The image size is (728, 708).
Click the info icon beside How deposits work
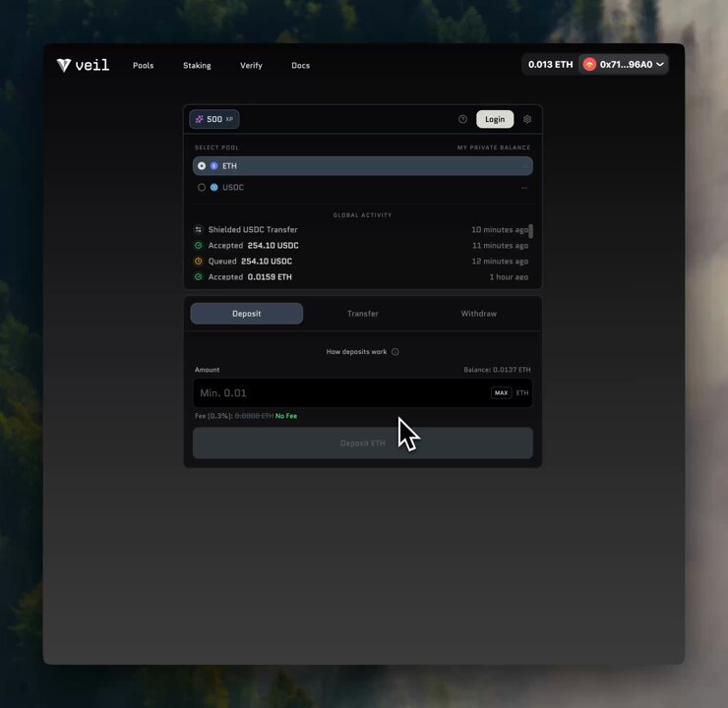[x=395, y=352]
